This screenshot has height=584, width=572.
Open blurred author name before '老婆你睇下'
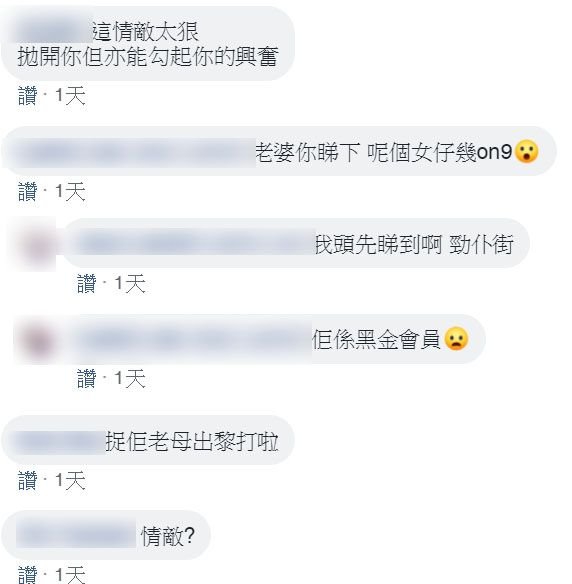(x=132, y=152)
